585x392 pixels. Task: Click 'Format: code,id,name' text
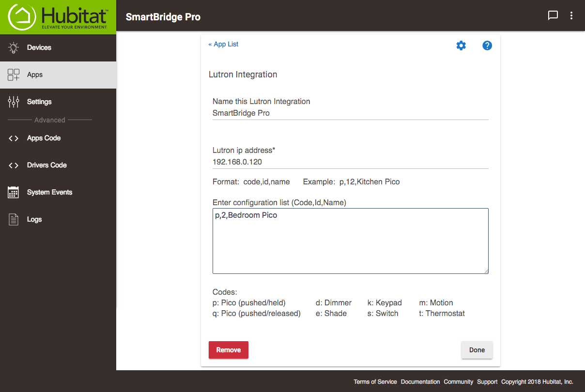click(x=251, y=182)
